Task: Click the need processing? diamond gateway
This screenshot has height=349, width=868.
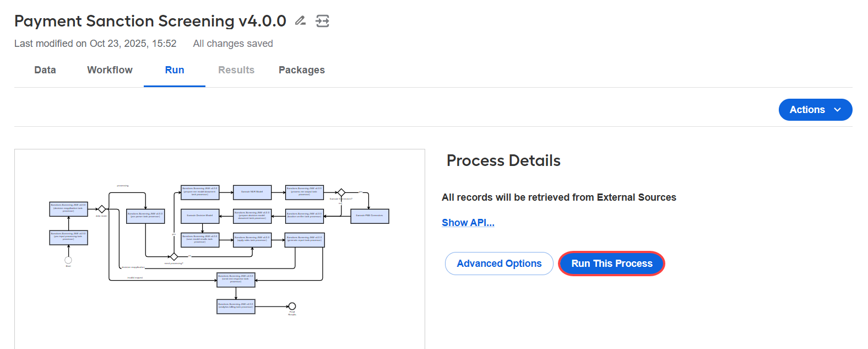Action: 174,257
